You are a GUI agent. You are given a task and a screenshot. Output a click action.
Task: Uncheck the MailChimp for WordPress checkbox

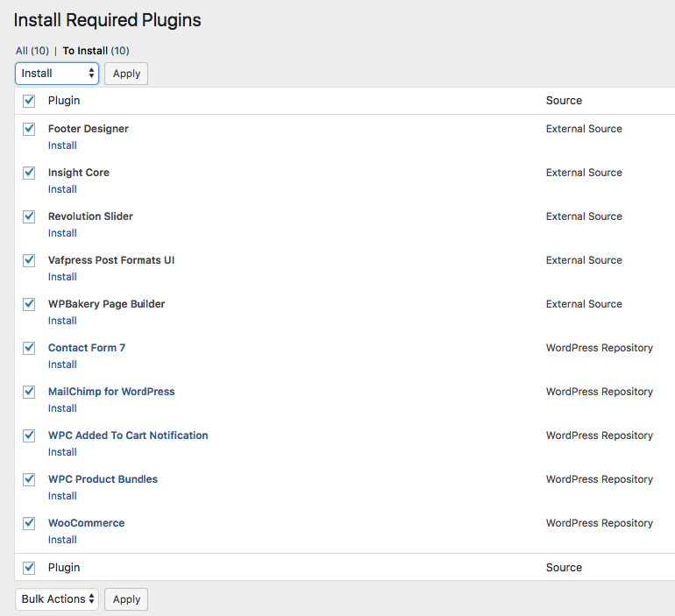[x=29, y=393]
